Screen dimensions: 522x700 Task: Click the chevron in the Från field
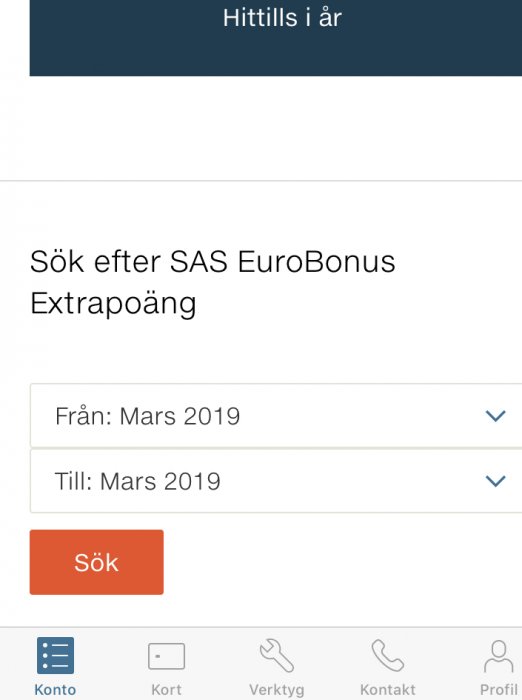point(495,416)
